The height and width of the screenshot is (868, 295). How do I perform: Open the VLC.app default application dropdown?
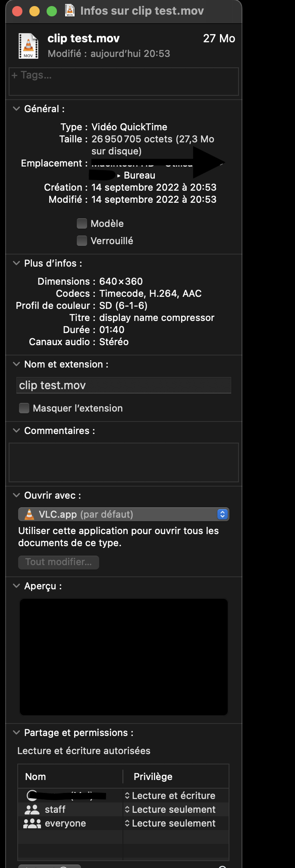click(x=222, y=514)
